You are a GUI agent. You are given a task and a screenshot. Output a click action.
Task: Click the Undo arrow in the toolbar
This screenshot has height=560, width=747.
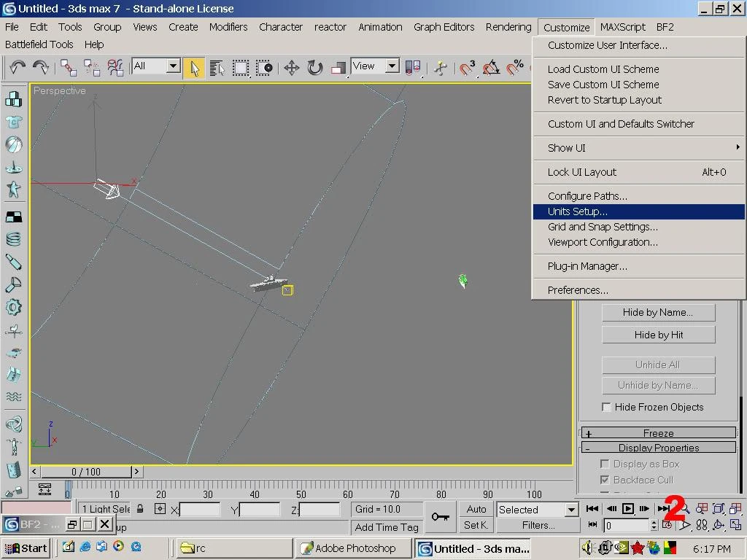coord(18,67)
